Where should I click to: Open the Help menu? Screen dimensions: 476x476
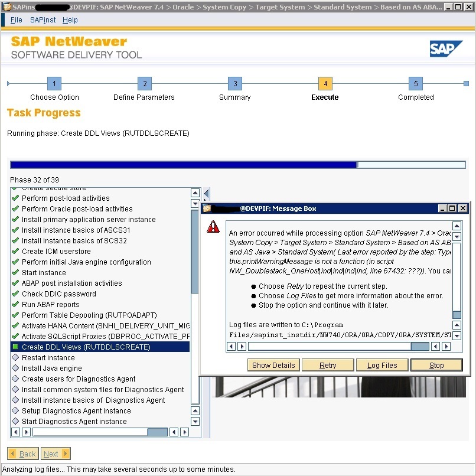(x=70, y=20)
